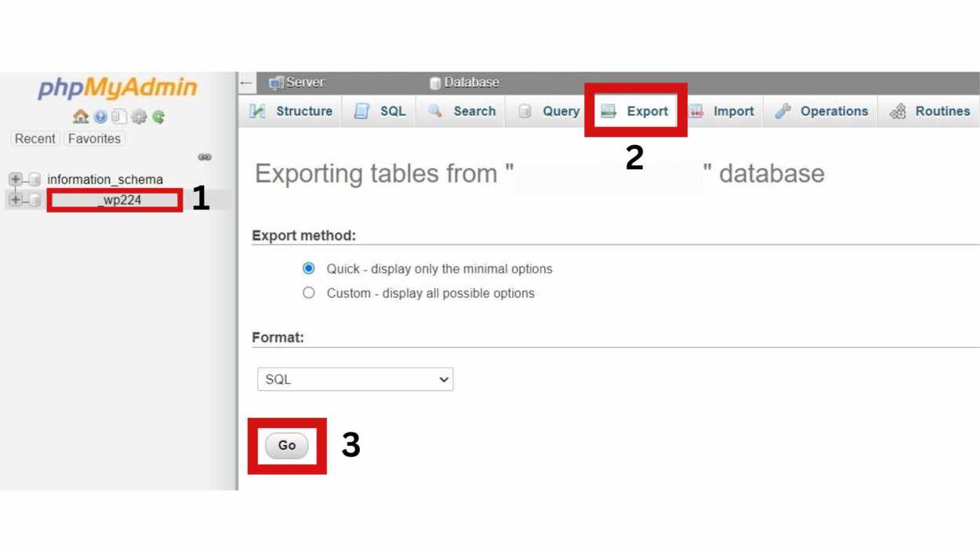The width and height of the screenshot is (980, 551).
Task: Click the Home icon in sidebar
Action: (x=80, y=117)
